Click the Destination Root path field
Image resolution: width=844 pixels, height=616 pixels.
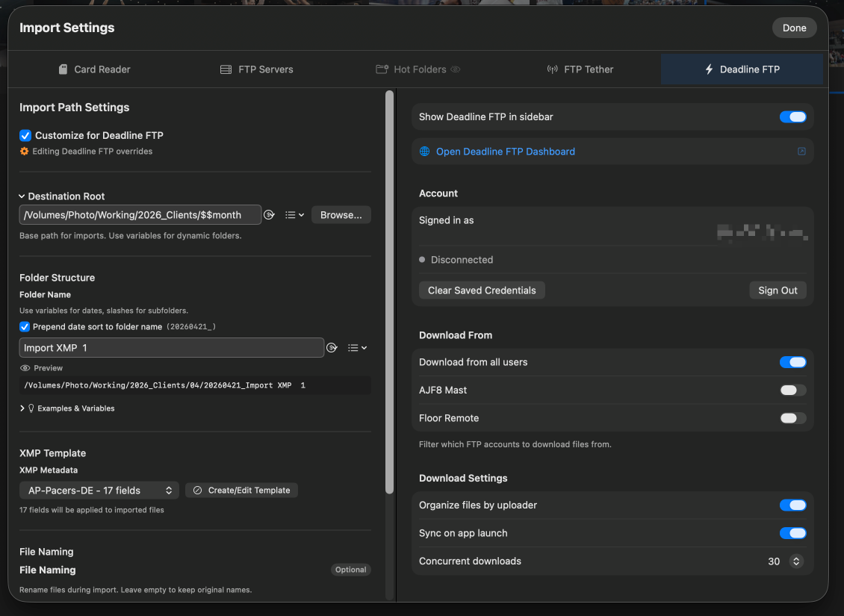tap(140, 214)
